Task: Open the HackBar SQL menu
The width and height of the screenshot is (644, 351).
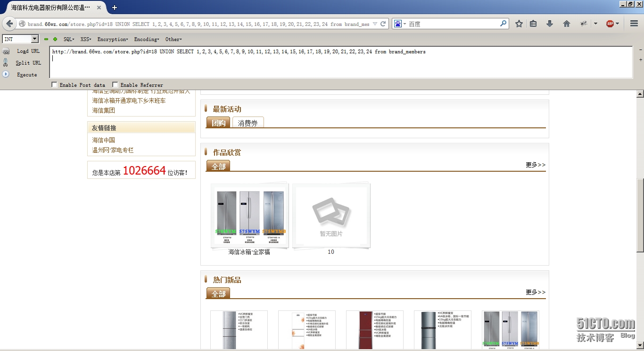Action: [69, 40]
